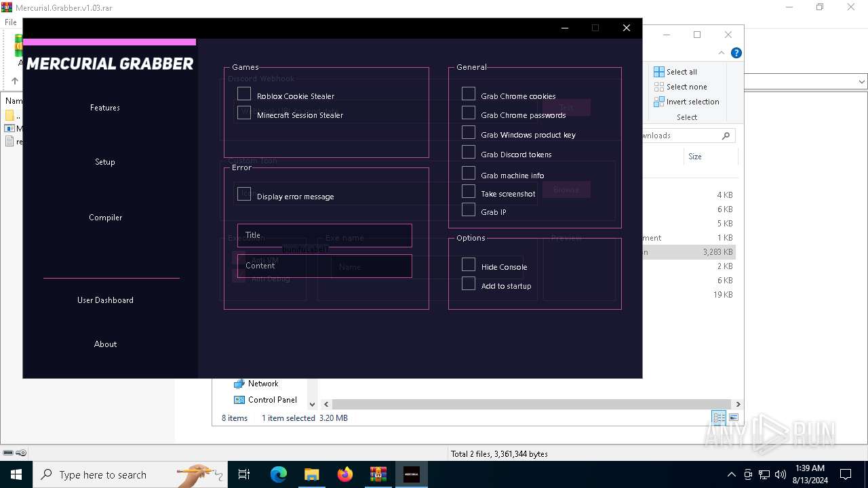The height and width of the screenshot is (488, 868).
Task: Enable Grab machine info checkbox
Action: (469, 173)
